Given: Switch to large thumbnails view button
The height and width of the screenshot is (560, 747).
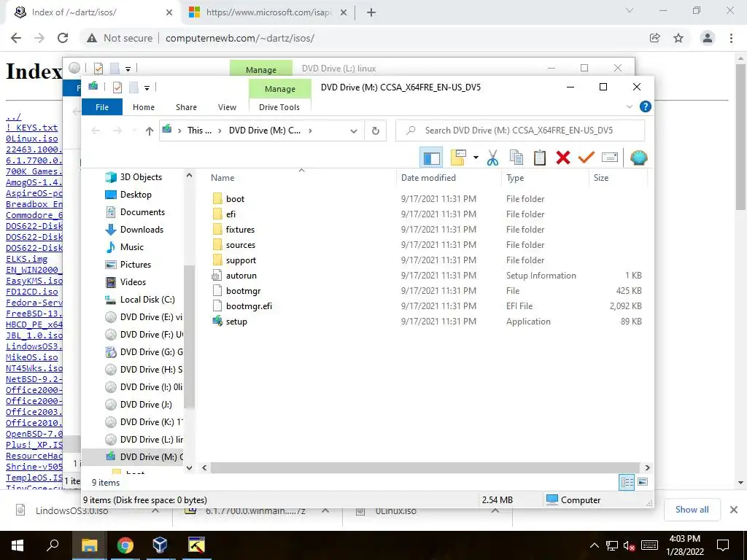Looking at the screenshot, I should coord(643,483).
